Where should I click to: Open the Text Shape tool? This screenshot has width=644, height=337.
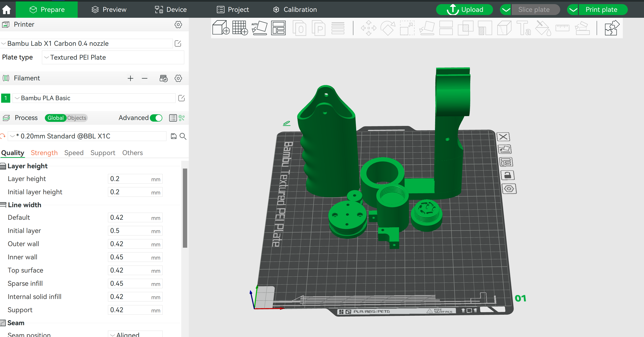point(524,28)
